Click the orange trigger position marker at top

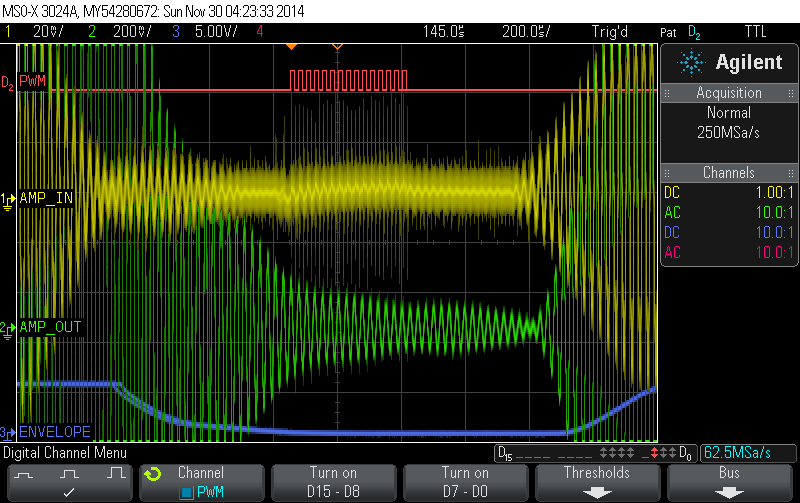coord(291,47)
